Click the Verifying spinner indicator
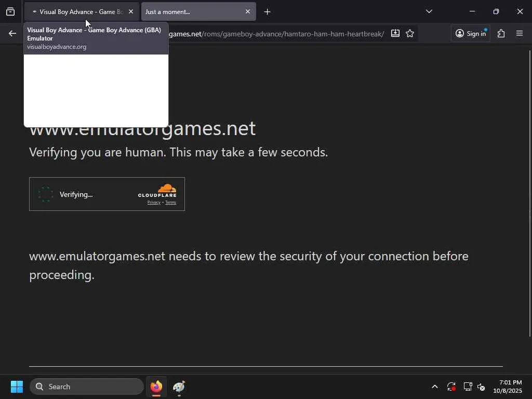The image size is (532, 399). pos(46,194)
